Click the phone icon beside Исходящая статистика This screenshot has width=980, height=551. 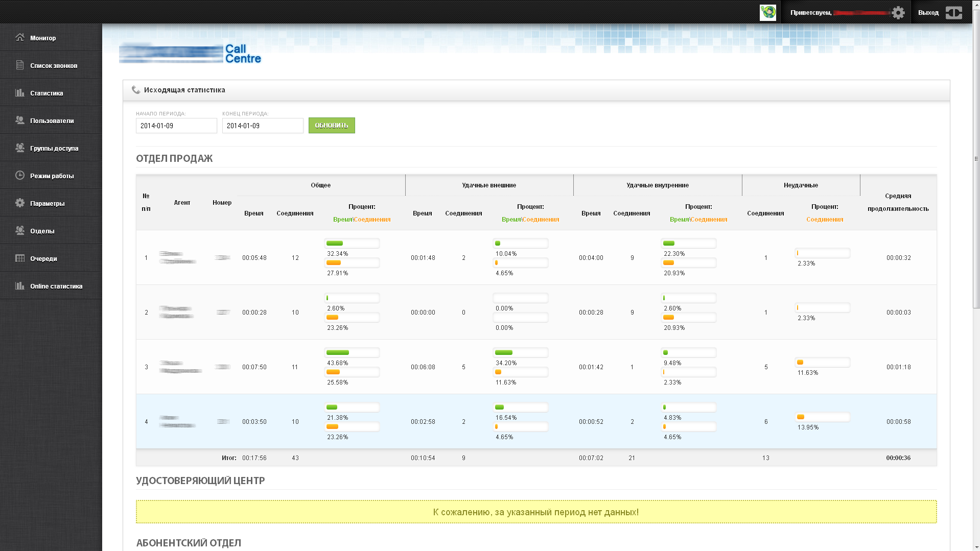tap(136, 90)
